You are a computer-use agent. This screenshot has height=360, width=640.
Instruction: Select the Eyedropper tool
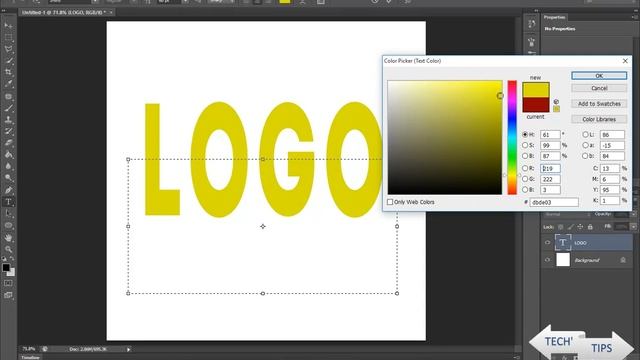(8, 84)
